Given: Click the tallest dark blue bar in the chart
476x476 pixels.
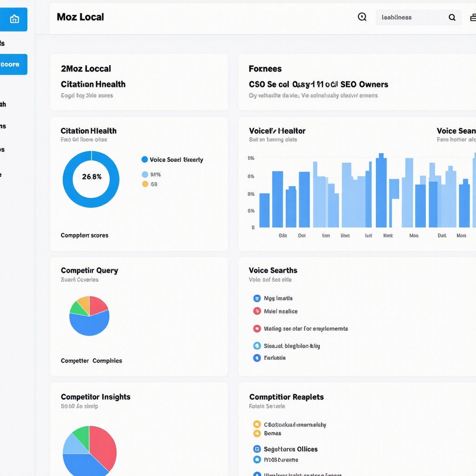Looking at the screenshot, I should (381, 190).
